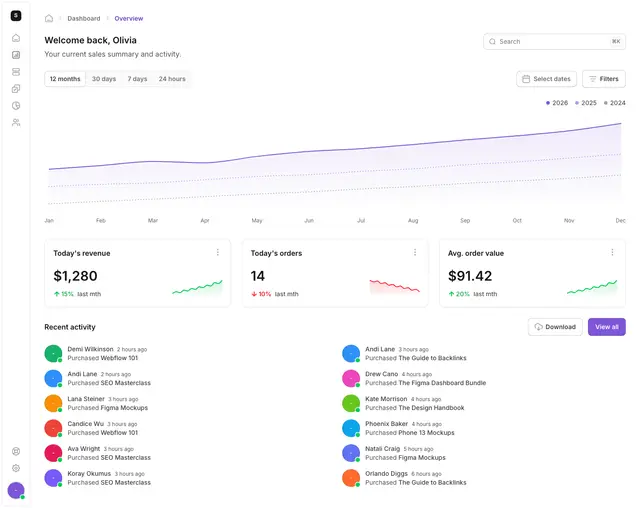The image size is (640, 508).
Task: Click the Lana Steiner name
Action: [x=86, y=399]
